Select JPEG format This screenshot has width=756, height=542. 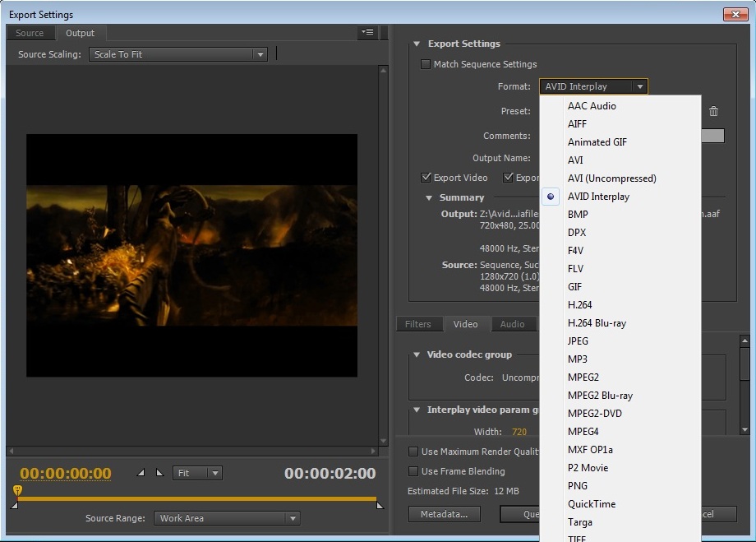(x=620, y=341)
